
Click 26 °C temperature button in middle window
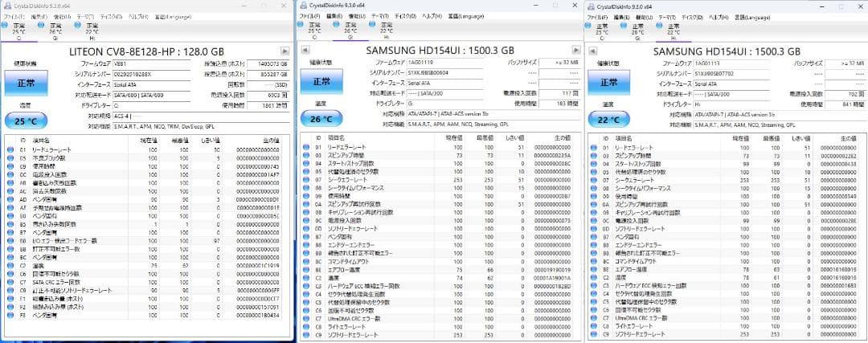click(321, 118)
